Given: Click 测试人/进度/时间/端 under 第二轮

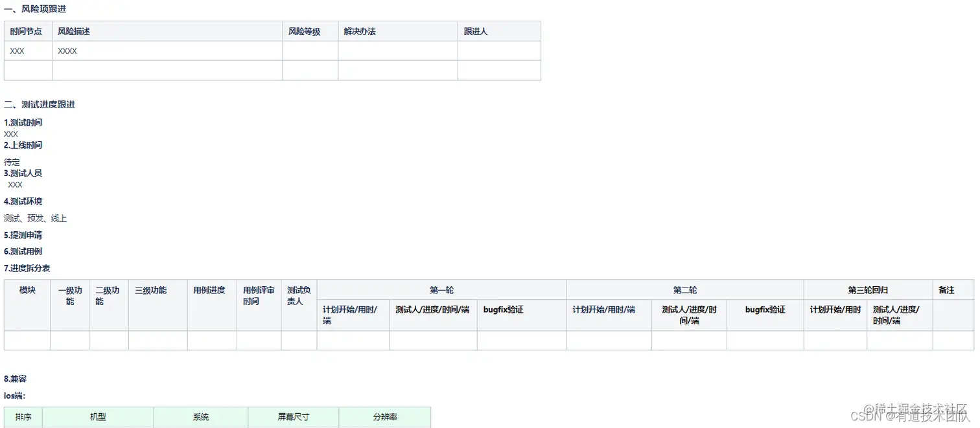Looking at the screenshot, I should (x=689, y=315).
